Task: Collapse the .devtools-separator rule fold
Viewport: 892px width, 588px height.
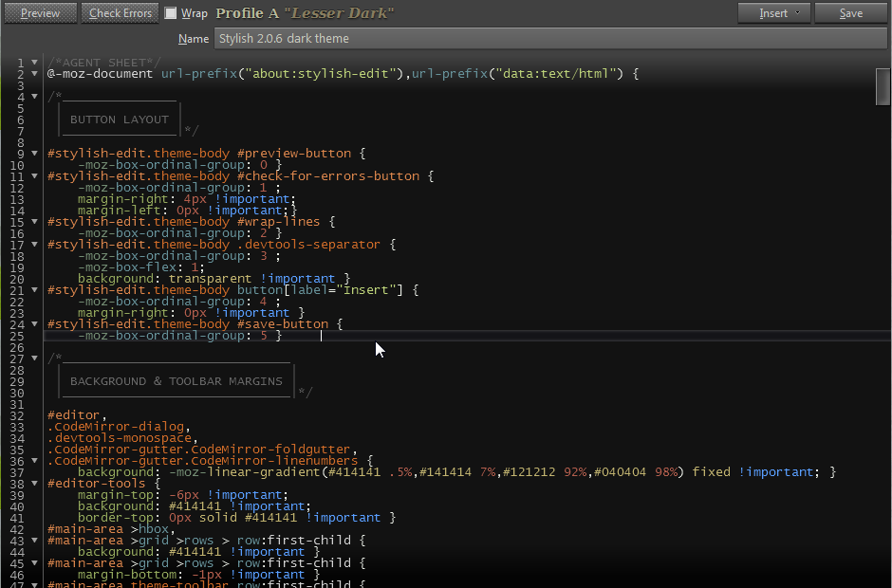Action: (33, 244)
